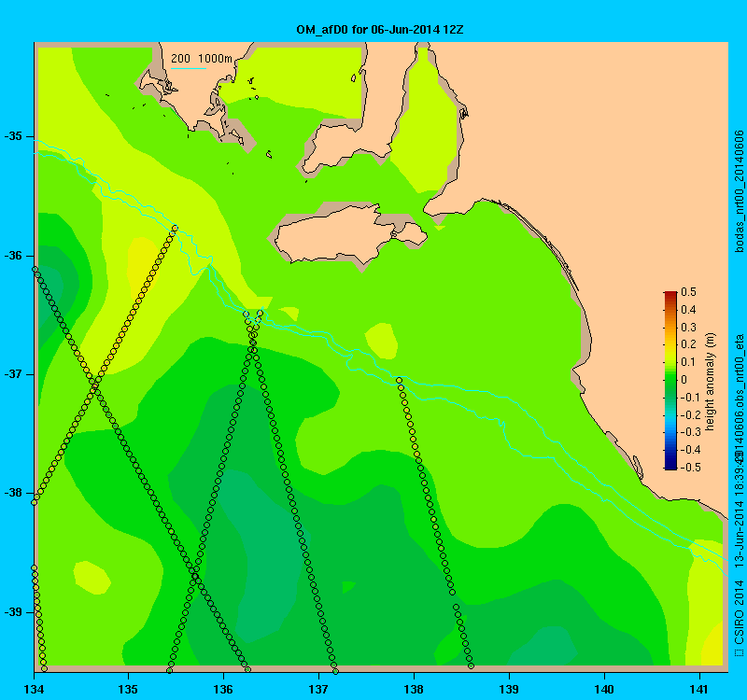The image size is (747, 700).
Task: Click the longitude label '134'
Action: 34,690
